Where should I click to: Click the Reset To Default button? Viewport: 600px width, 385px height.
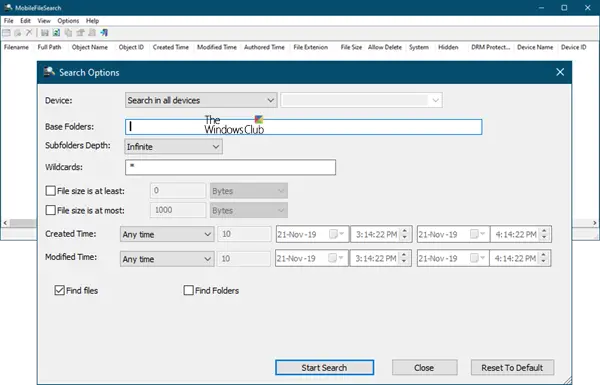(512, 367)
